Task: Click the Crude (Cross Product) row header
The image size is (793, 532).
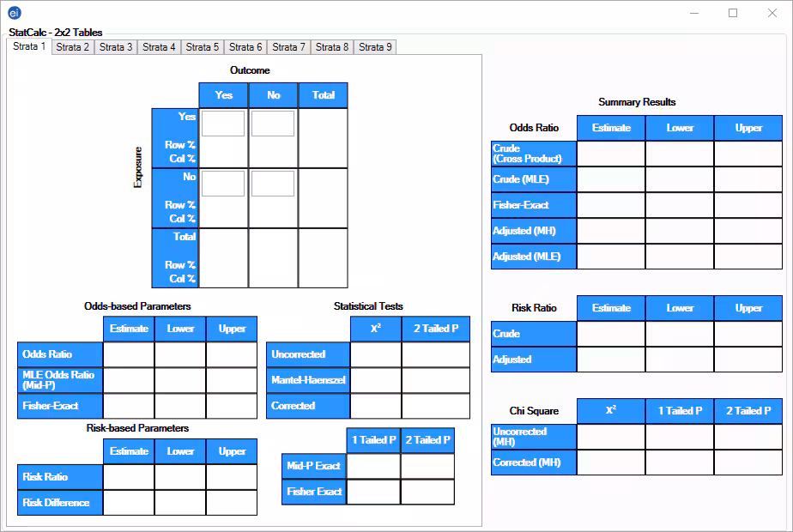Action: pos(533,151)
